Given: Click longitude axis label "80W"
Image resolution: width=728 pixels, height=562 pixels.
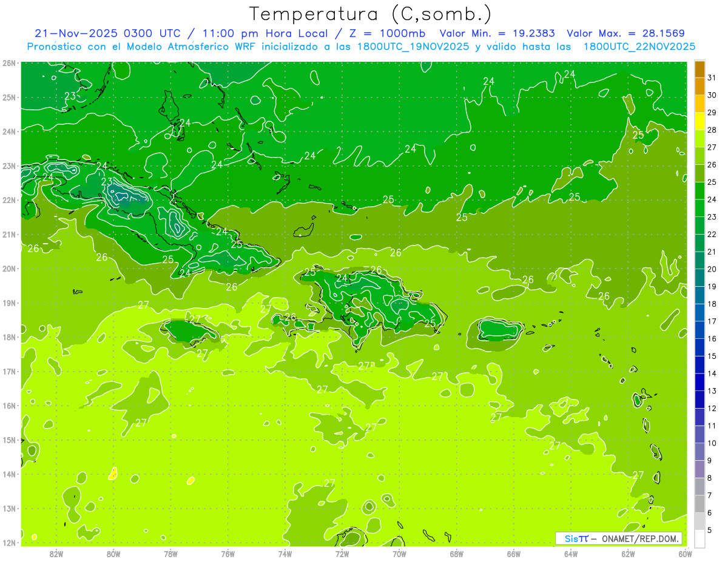Looking at the screenshot, I should 113,554.
